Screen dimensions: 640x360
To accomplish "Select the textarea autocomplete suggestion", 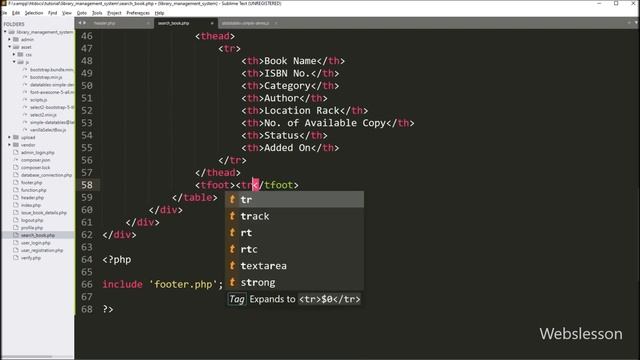I will [294, 266].
